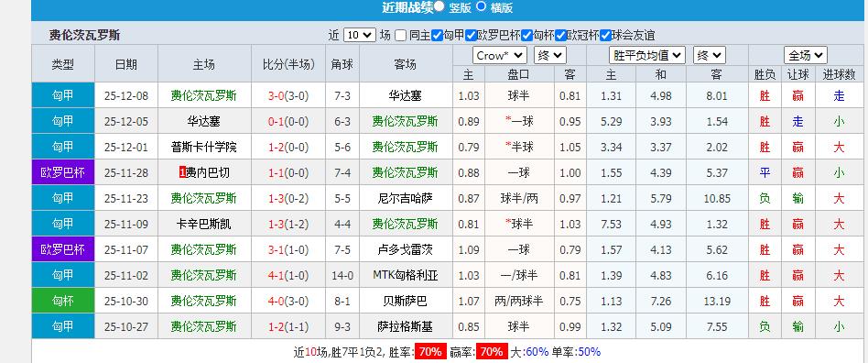Click the 25-11-09 date cell

[x=126, y=224]
